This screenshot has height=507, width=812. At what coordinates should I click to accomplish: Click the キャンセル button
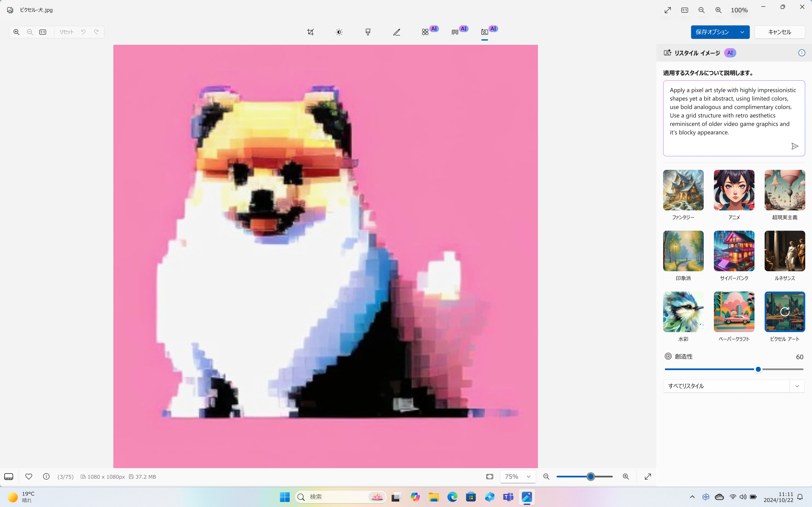[779, 32]
